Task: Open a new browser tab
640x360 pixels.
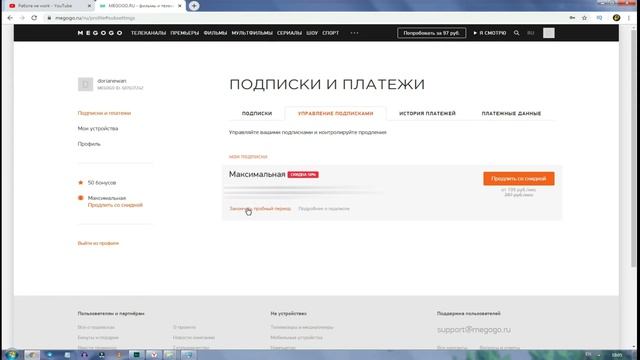Action: [194, 6]
